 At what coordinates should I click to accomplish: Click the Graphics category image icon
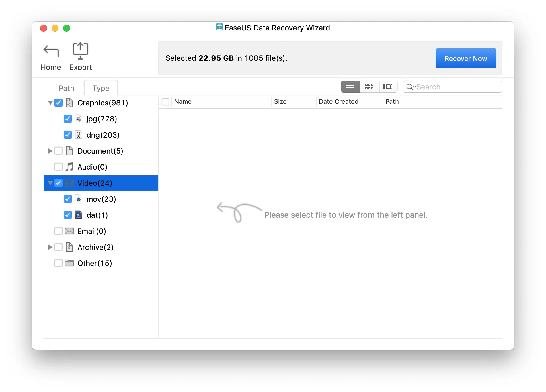coord(69,103)
